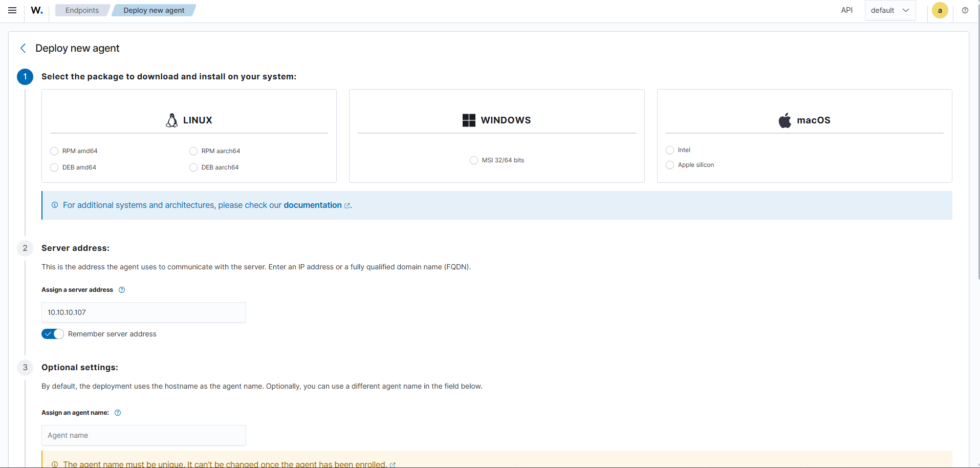Open the documentation link
This screenshot has width=980, height=468.
click(x=313, y=205)
